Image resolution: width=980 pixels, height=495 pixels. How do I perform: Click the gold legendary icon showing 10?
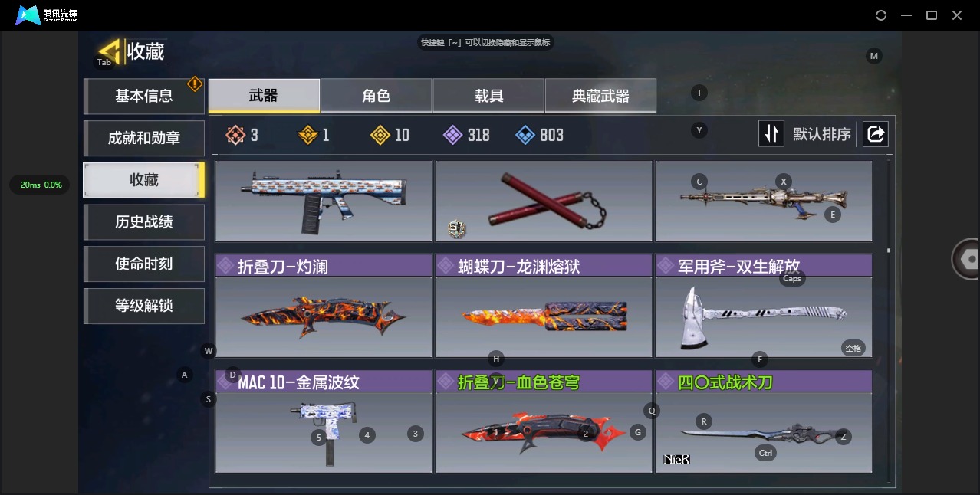click(380, 136)
